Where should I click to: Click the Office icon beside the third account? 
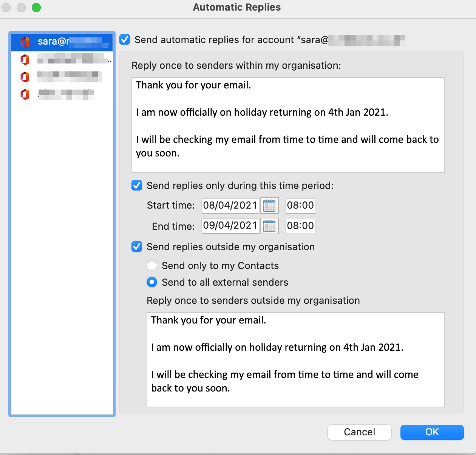coord(24,77)
